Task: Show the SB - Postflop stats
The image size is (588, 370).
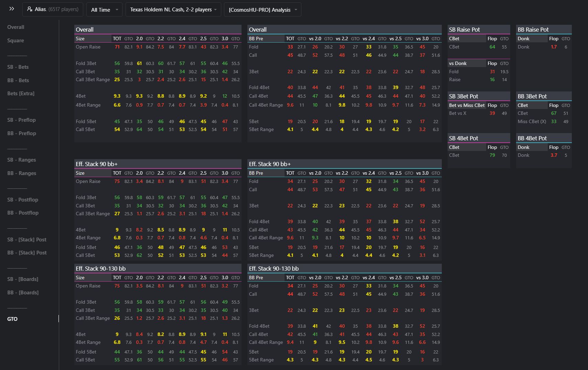Action: [23, 200]
